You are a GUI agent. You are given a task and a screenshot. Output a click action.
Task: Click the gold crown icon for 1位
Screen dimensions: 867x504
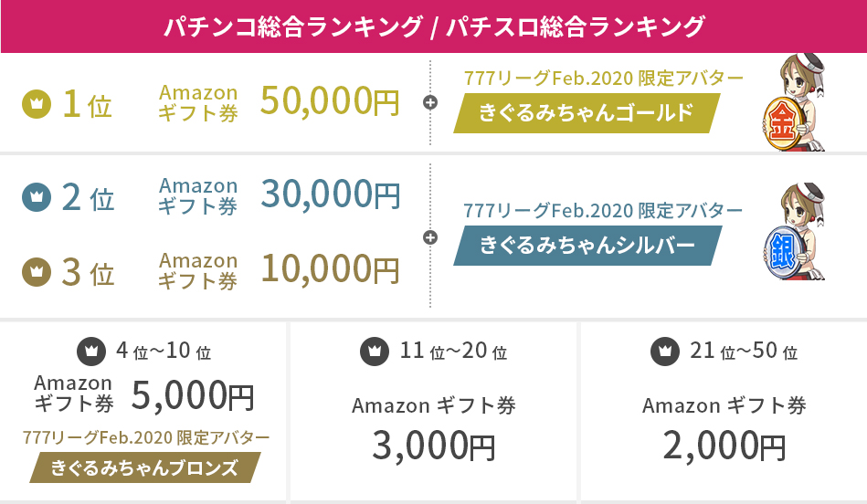click(x=37, y=104)
